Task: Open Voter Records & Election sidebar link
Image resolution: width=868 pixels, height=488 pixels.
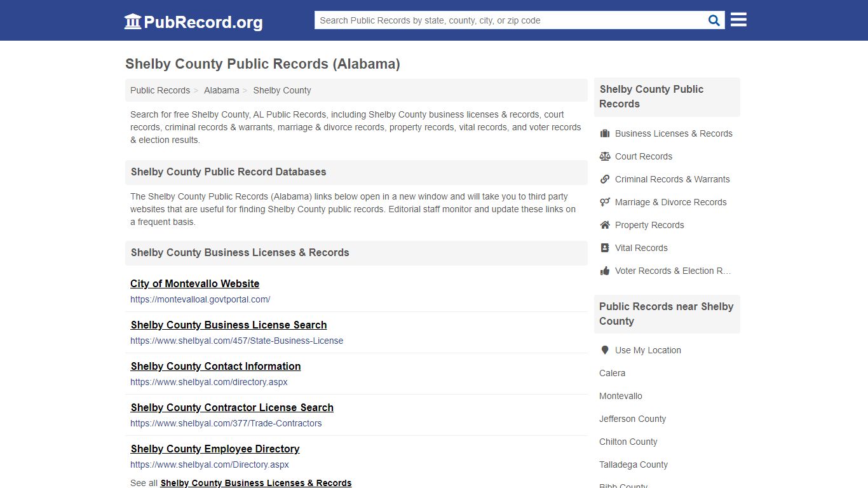Action: (x=673, y=271)
